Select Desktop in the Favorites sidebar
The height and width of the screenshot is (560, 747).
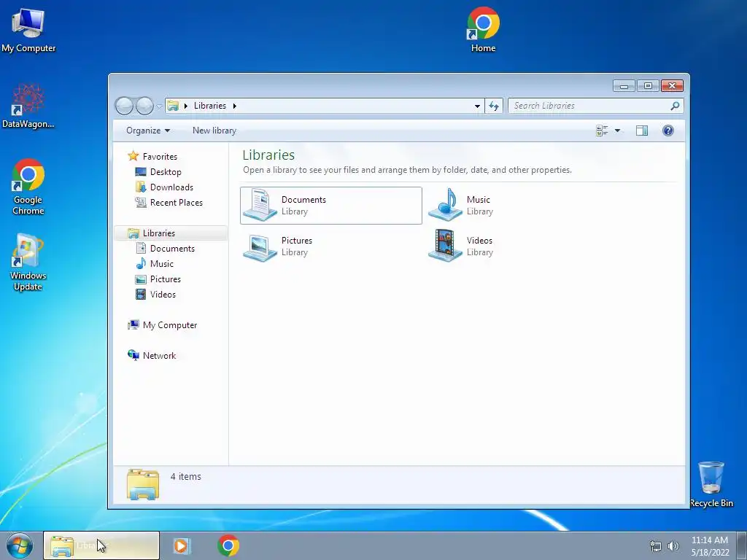[x=166, y=172]
